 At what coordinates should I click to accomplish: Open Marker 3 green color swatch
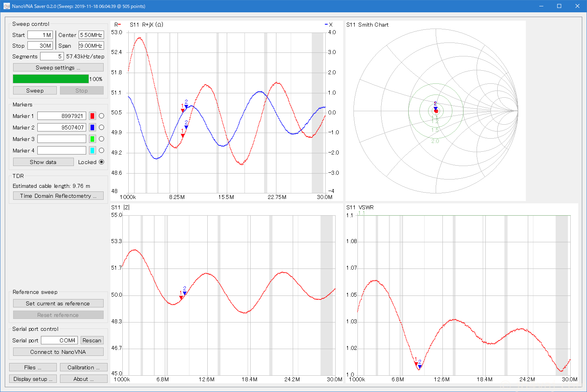92,139
